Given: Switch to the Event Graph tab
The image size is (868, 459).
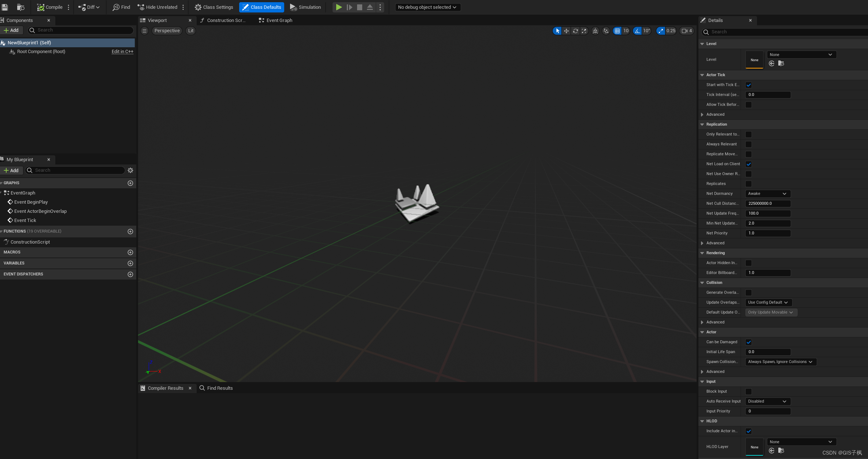Looking at the screenshot, I should [x=276, y=20].
